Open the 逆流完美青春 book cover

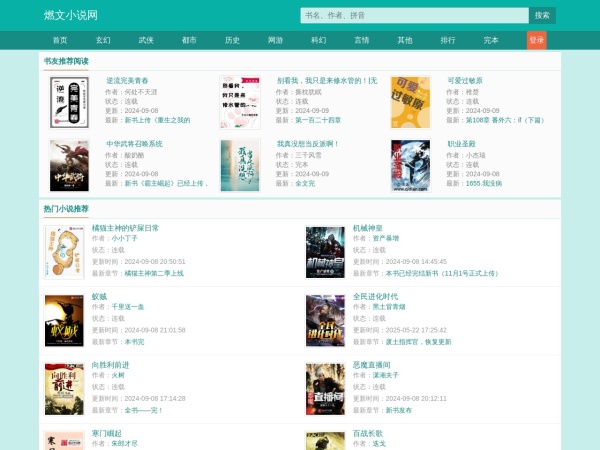tap(69, 102)
